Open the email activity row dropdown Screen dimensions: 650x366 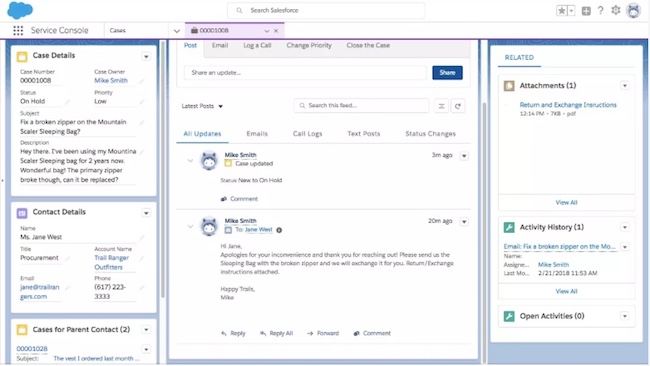tap(625, 247)
